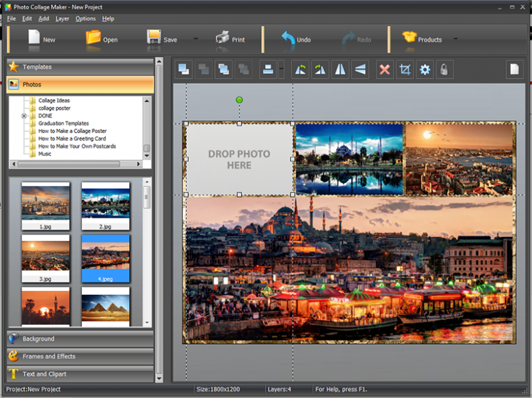
Task: Collapse the Photos panel header
Action: point(80,85)
